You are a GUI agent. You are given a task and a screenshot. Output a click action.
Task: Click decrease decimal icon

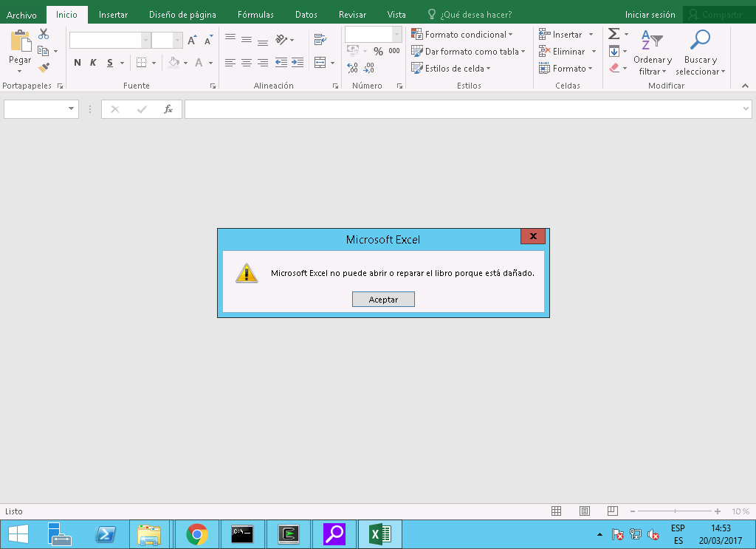coord(369,68)
